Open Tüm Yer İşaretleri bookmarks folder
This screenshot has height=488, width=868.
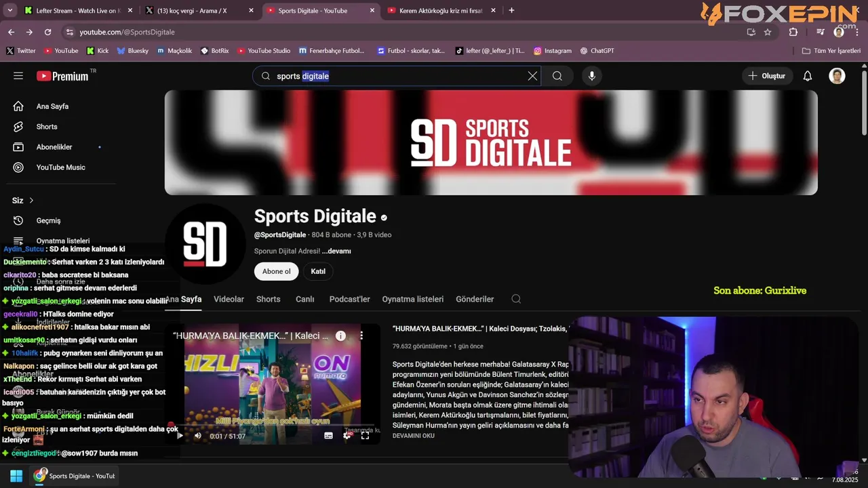coord(831,51)
